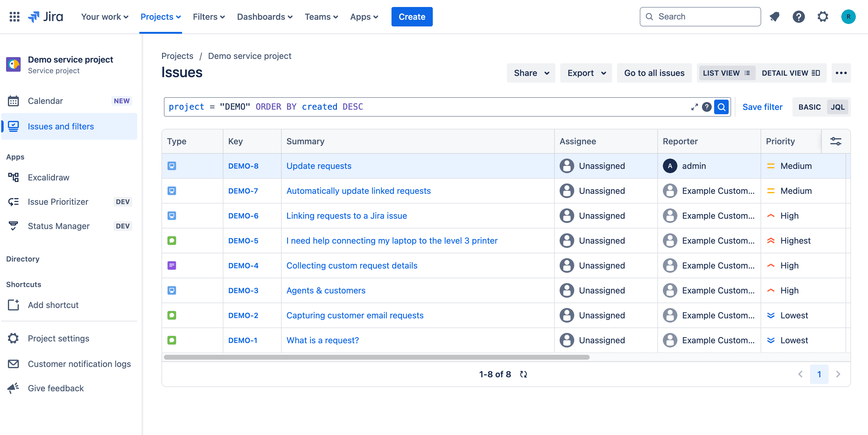Viewport: 868px width, 435px height.
Task: Open the user profile avatar R
Action: click(848, 16)
